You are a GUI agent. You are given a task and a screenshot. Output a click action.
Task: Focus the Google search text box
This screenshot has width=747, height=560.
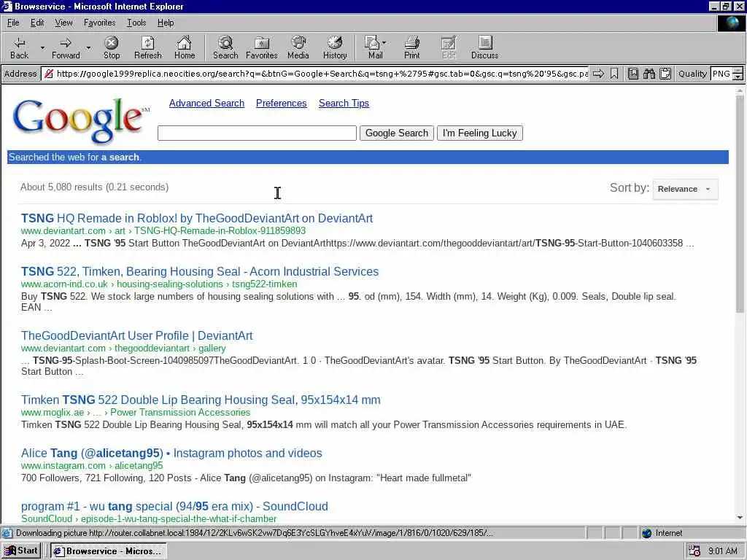[x=257, y=133]
